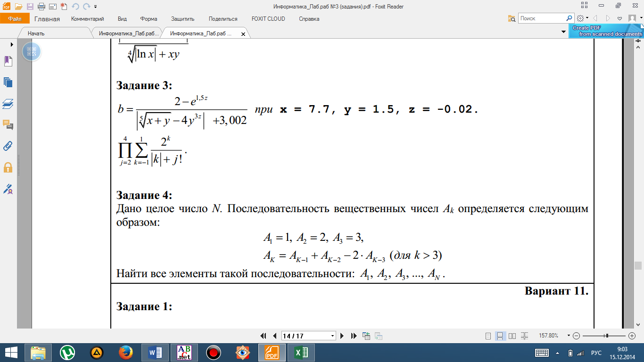Redo the last action

pyautogui.click(x=87, y=7)
